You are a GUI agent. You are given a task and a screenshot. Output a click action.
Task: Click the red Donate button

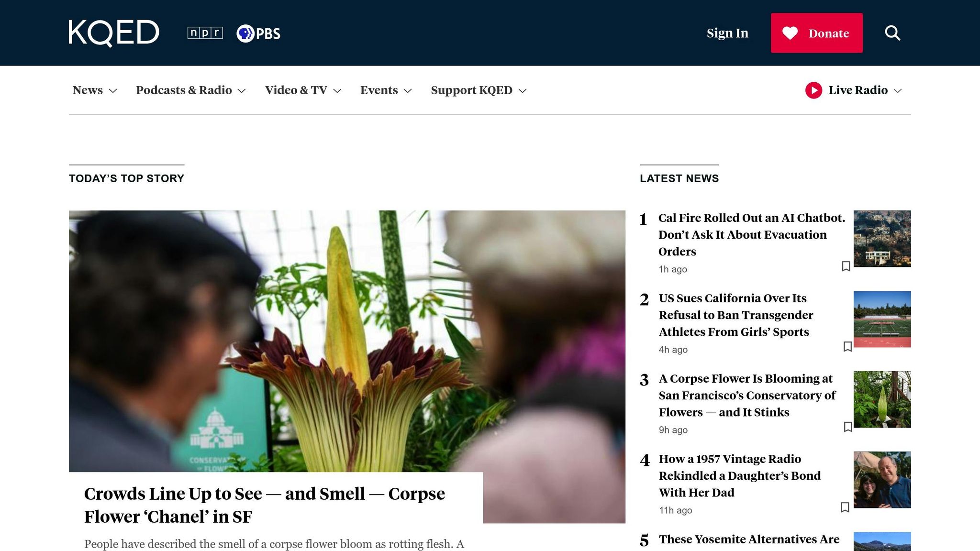pos(816,33)
